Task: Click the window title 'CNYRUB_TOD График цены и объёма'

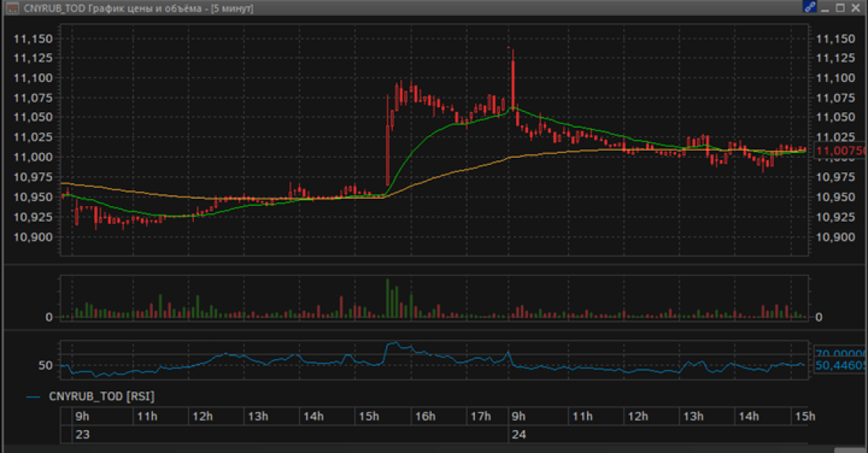Action: 112,9
